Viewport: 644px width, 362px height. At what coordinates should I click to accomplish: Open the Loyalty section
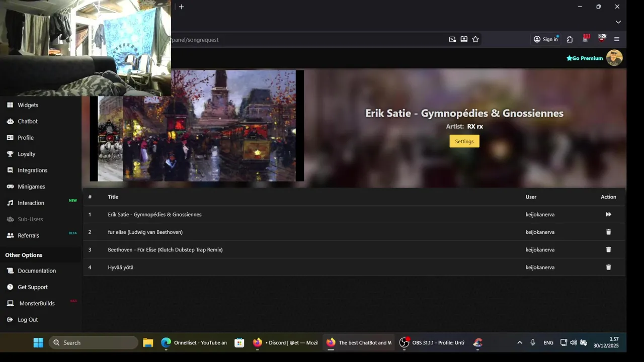click(27, 154)
